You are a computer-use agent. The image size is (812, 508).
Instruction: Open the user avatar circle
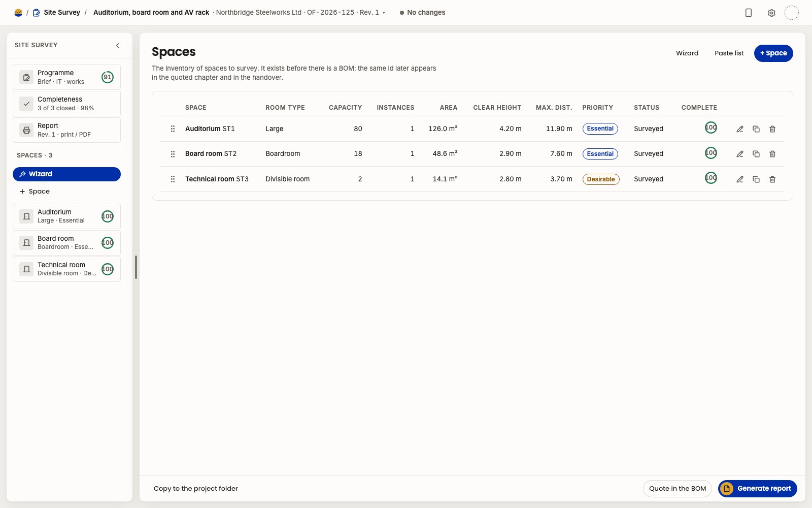[792, 13]
